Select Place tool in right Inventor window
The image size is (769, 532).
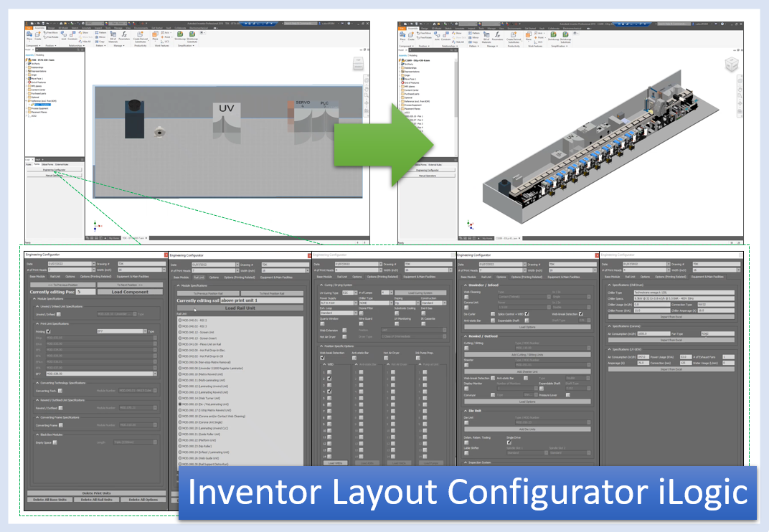[x=402, y=35]
